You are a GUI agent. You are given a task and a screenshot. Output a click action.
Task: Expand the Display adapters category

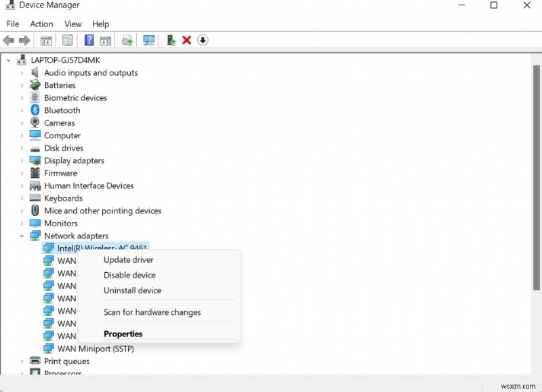point(22,160)
